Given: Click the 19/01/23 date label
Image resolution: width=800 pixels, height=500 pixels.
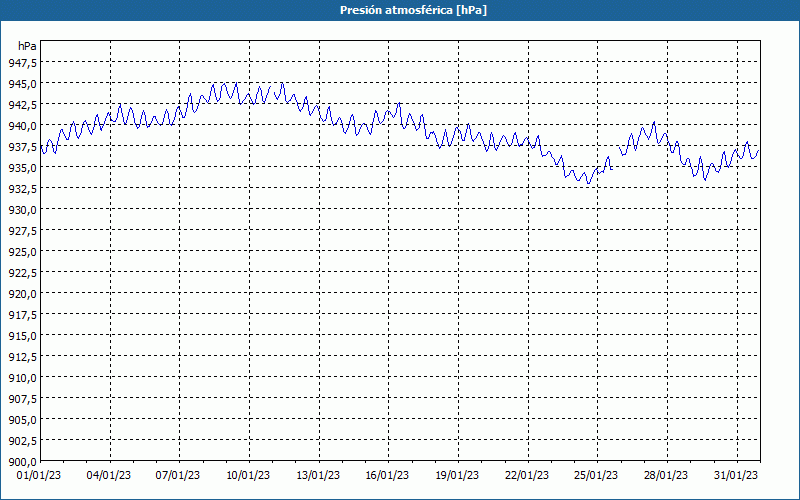Looking at the screenshot, I should click(457, 475).
